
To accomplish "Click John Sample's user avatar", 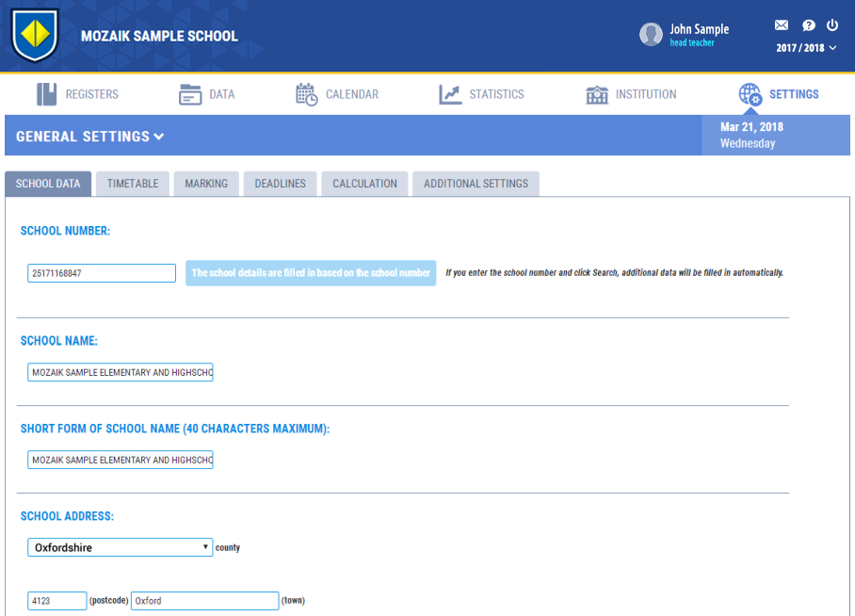I will (651, 35).
